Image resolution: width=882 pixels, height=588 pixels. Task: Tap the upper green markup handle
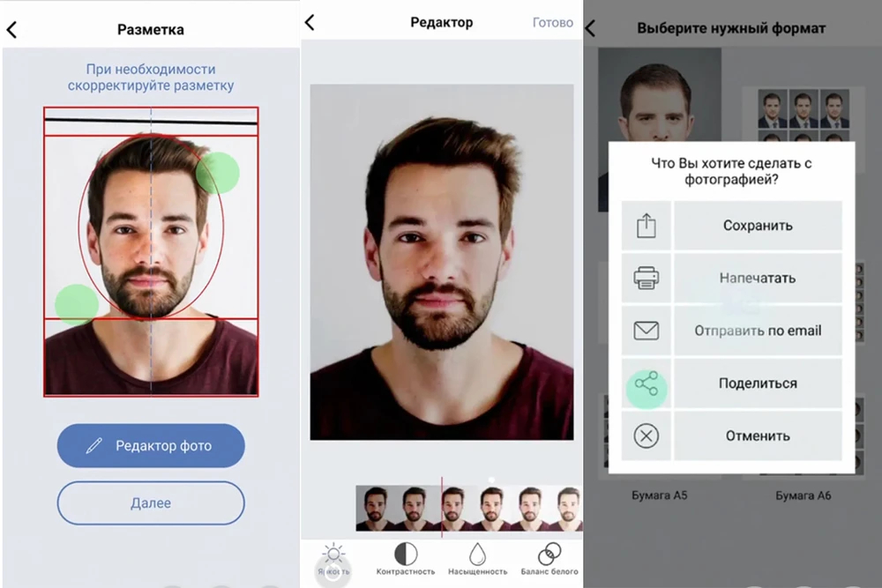pyautogui.click(x=218, y=173)
